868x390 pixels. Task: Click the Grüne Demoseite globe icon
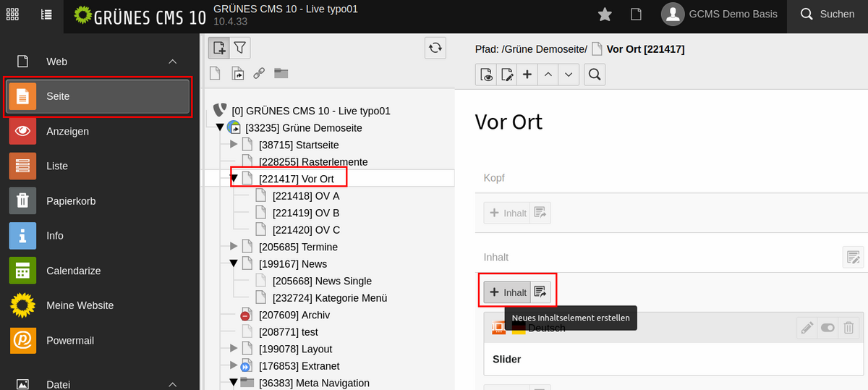[234, 128]
